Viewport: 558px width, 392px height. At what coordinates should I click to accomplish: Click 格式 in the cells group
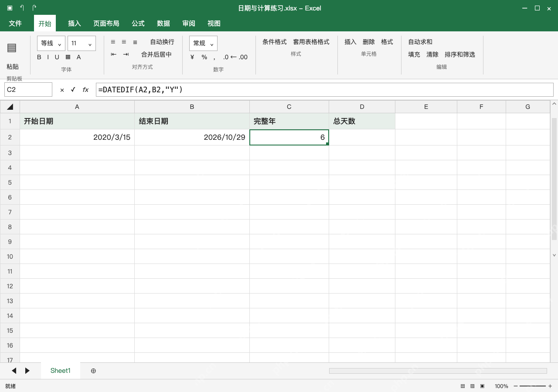[387, 42]
